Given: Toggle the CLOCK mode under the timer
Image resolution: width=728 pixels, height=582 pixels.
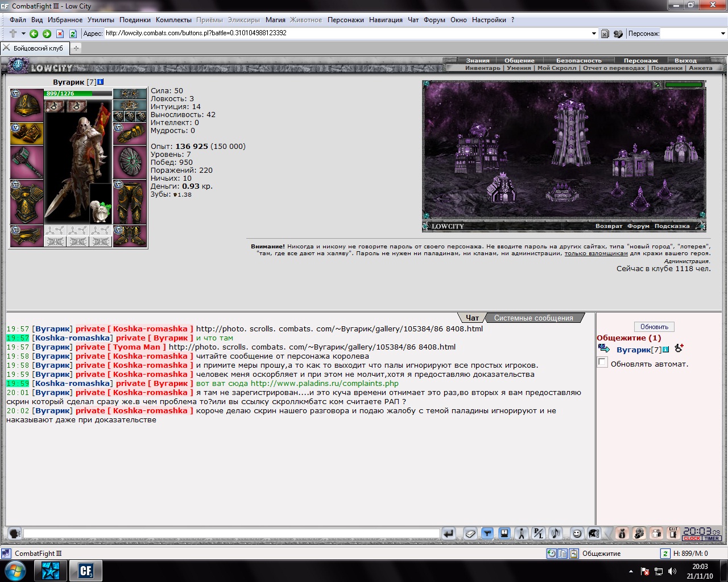Looking at the screenshot, I should coord(692,538).
